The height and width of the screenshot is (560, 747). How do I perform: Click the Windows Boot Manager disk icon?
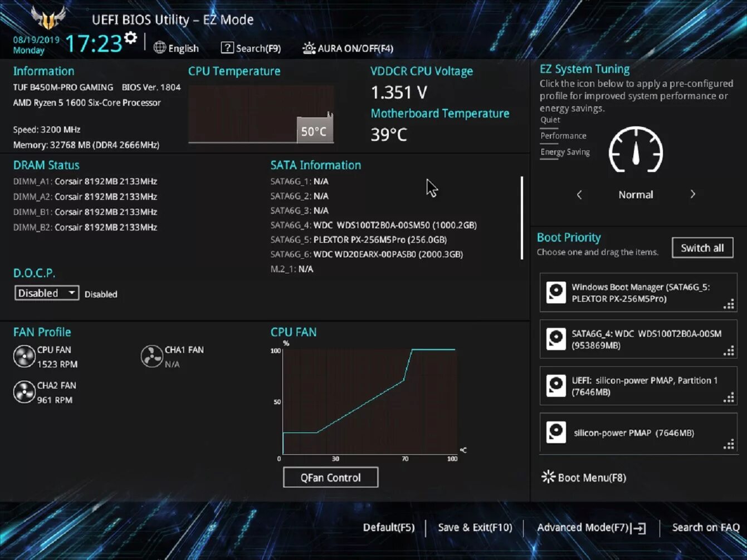pos(556,292)
